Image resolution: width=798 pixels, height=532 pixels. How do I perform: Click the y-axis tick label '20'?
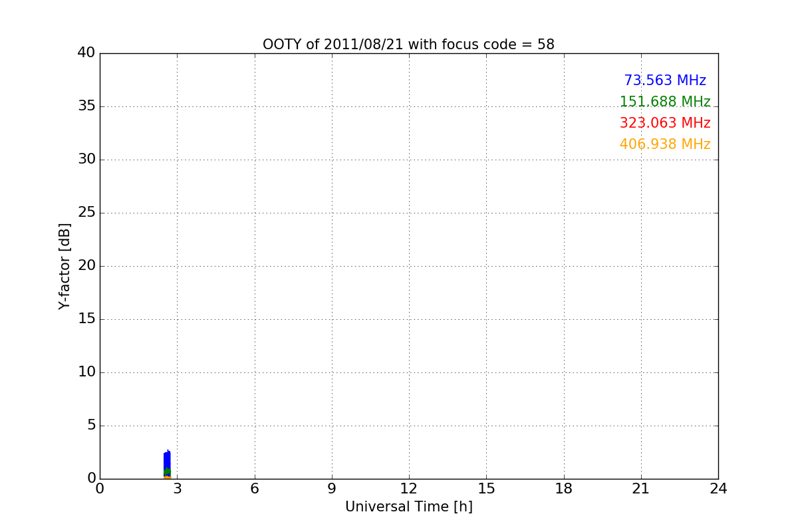[86, 265]
